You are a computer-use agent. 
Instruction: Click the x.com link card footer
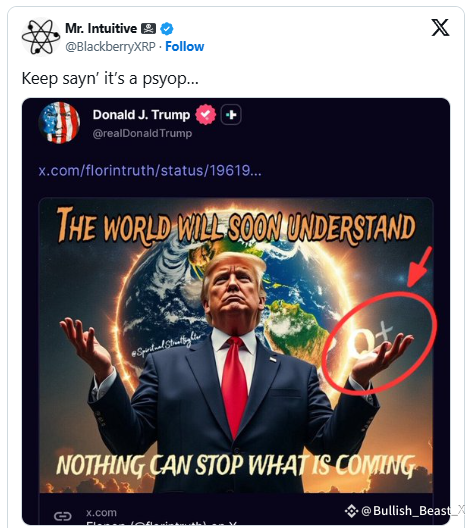(236, 509)
